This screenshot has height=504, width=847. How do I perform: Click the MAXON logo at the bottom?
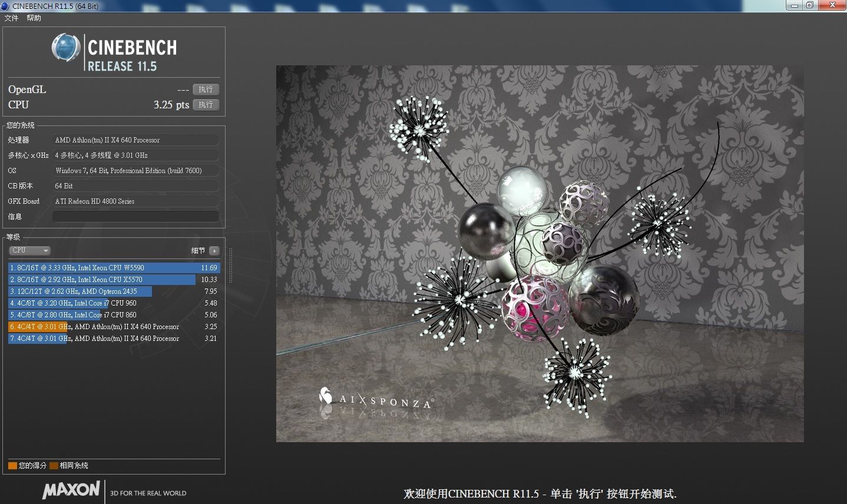71,490
